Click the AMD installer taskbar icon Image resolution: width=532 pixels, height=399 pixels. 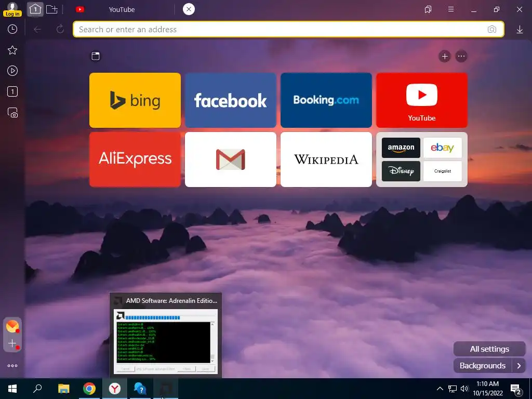[166, 389]
